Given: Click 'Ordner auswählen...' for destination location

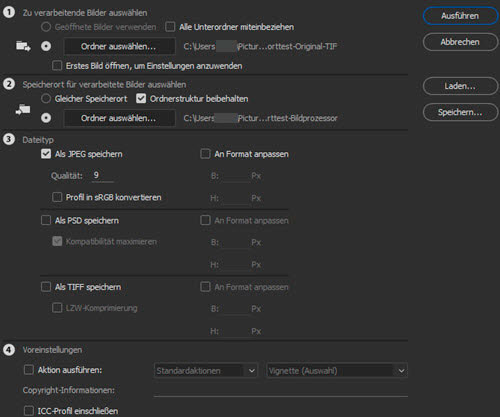Looking at the screenshot, I should (x=119, y=118).
